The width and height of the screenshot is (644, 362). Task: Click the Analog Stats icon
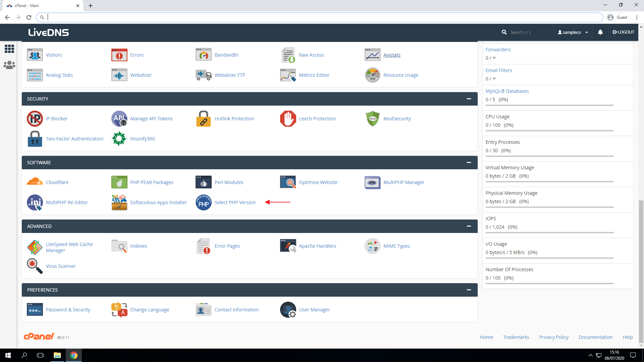pos(35,75)
